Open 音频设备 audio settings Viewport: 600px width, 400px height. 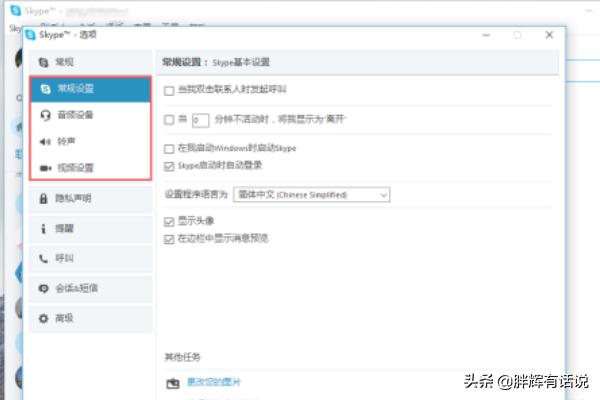[91, 115]
